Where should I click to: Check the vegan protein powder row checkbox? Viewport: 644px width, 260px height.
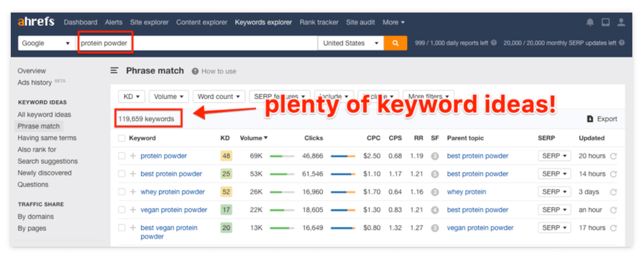(121, 210)
